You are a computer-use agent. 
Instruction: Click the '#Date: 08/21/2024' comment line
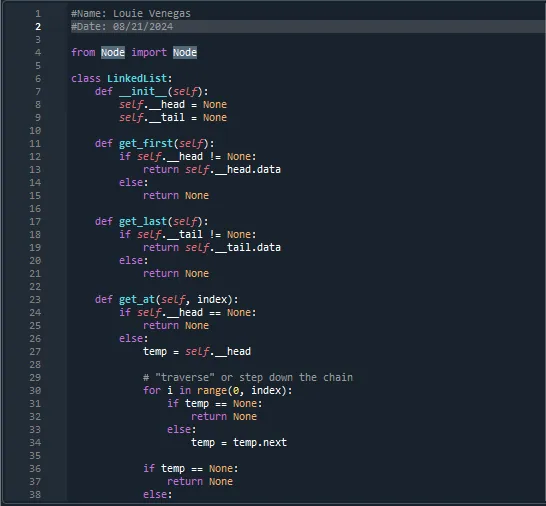click(x=122, y=27)
